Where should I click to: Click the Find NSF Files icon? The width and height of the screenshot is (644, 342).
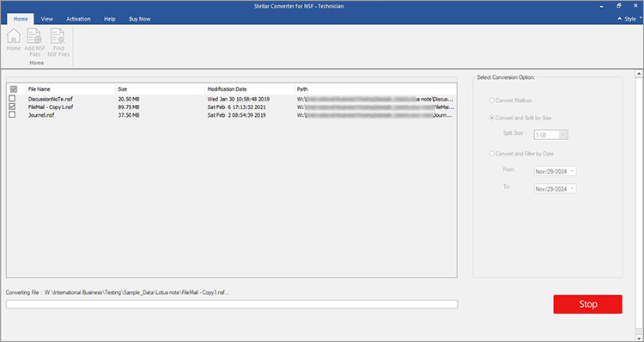[58, 36]
